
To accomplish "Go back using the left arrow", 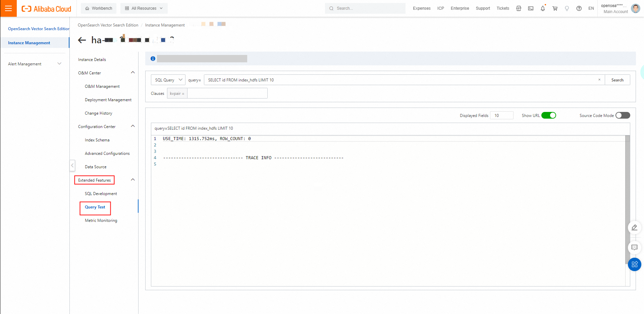I will [x=82, y=40].
